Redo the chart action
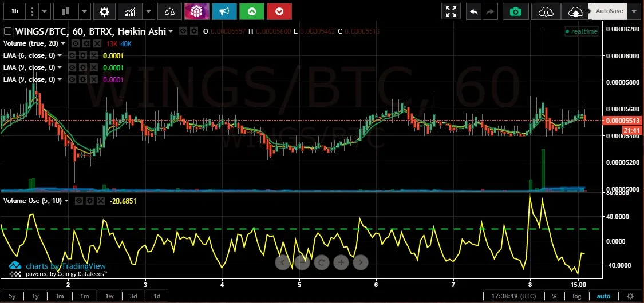This screenshot has width=644, height=303. pyautogui.click(x=490, y=11)
